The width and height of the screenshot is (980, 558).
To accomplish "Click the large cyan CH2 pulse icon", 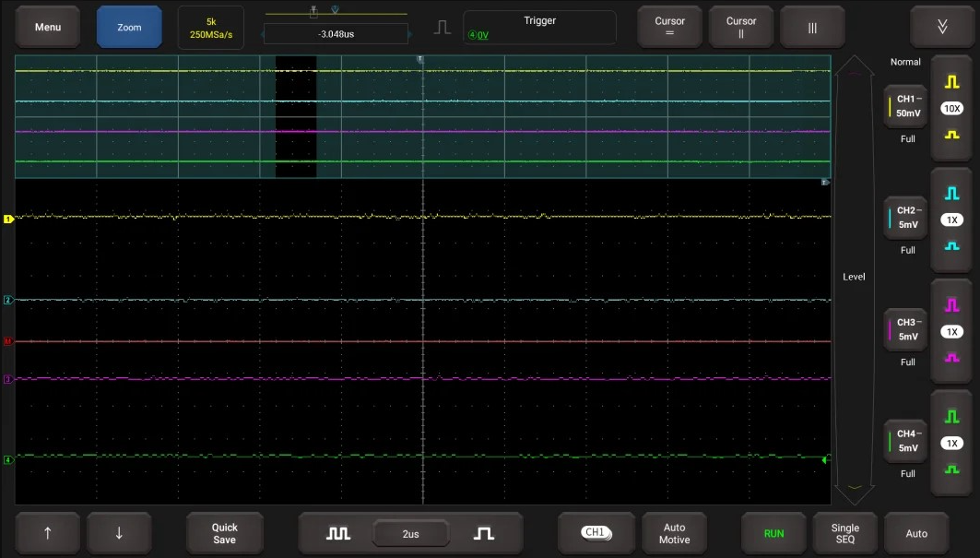I will coord(952,194).
